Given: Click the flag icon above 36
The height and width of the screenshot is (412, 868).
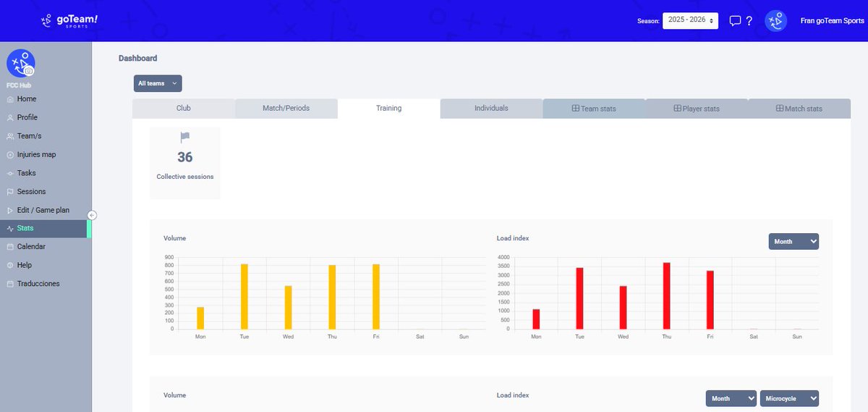Looking at the screenshot, I should [x=184, y=137].
